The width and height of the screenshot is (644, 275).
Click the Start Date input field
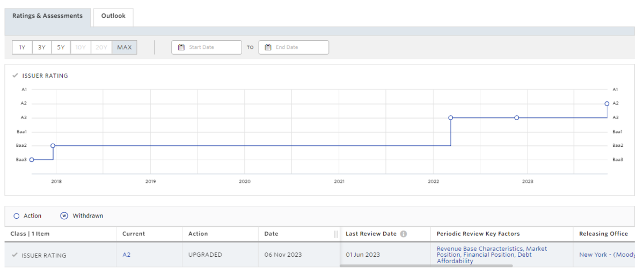tap(212, 47)
